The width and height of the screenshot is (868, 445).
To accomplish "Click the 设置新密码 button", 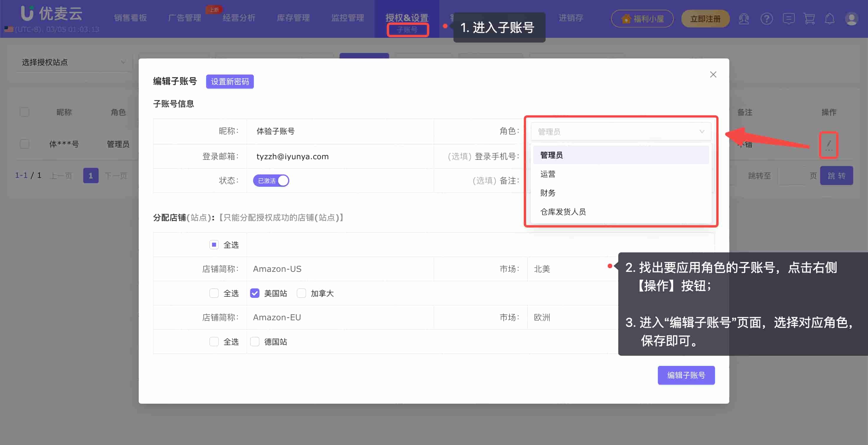I will pyautogui.click(x=230, y=82).
